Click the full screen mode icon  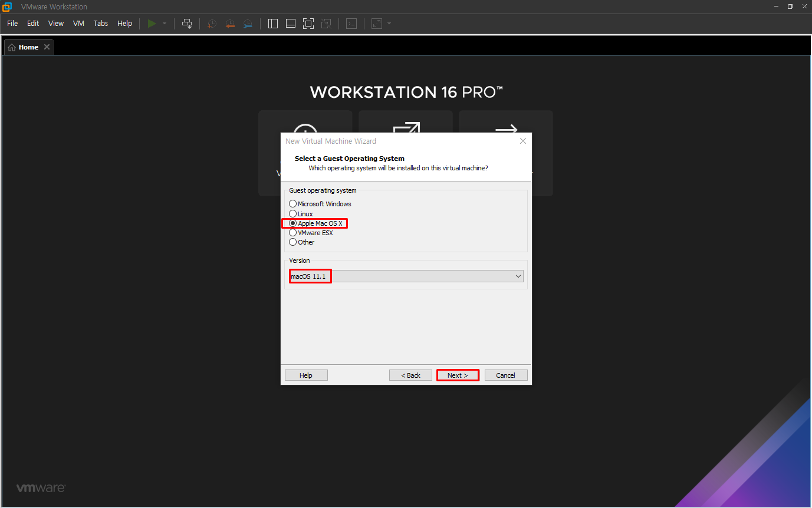click(x=308, y=24)
